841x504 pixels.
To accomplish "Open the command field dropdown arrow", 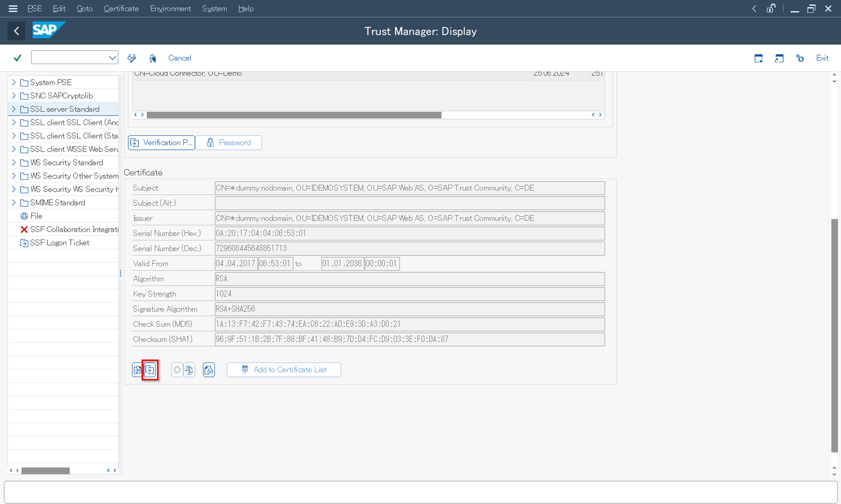I will click(112, 58).
